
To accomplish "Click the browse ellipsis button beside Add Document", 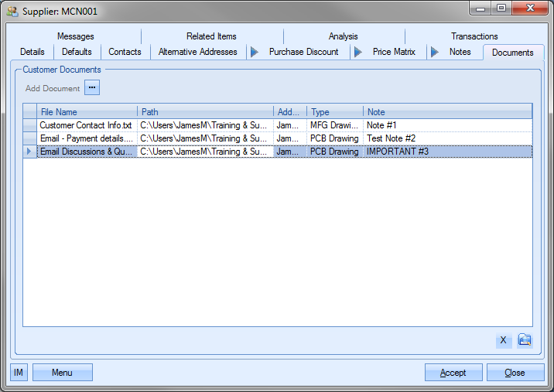I will pyautogui.click(x=92, y=88).
